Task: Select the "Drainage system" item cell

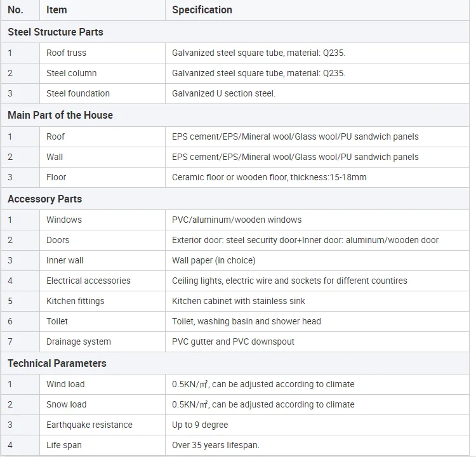Action: click(x=78, y=341)
